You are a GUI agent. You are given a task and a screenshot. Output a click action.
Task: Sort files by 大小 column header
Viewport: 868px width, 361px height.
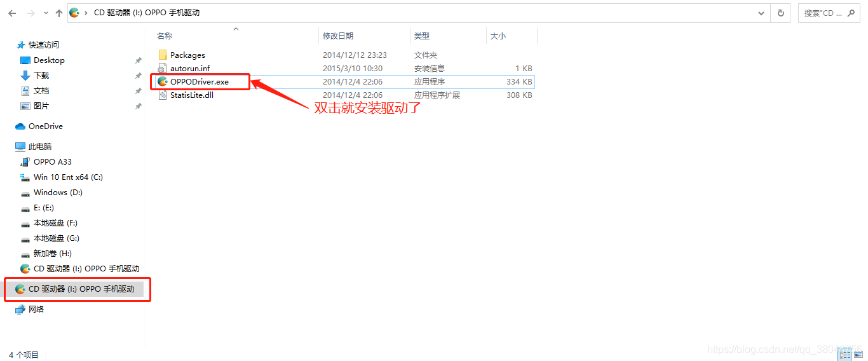(x=498, y=36)
